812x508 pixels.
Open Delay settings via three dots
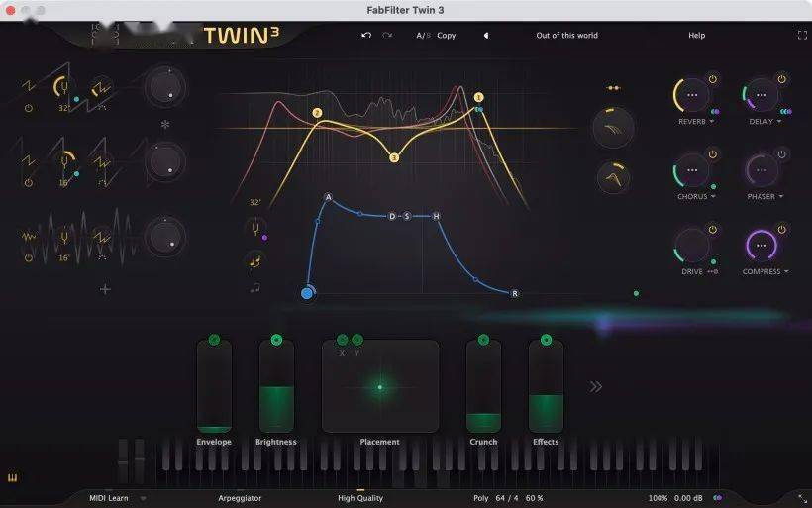click(761, 95)
